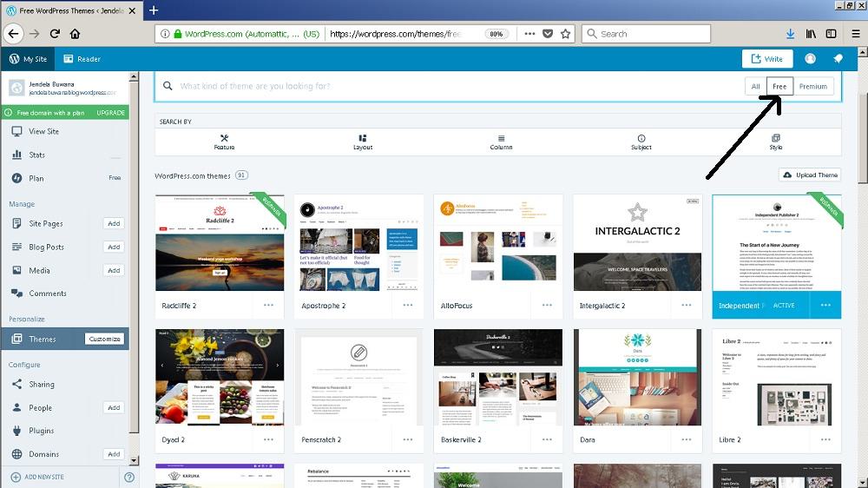
Task: Click Customize next to Themes
Action: click(105, 339)
